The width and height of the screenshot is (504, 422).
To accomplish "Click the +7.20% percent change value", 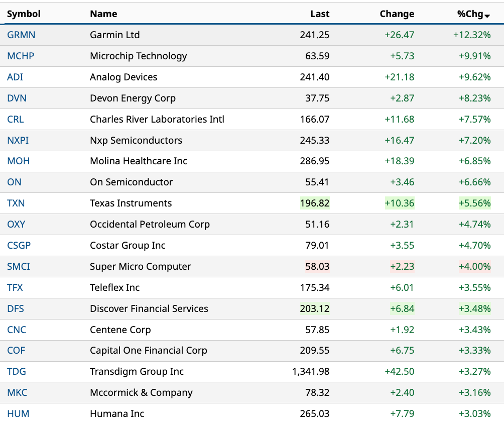I will [475, 140].
